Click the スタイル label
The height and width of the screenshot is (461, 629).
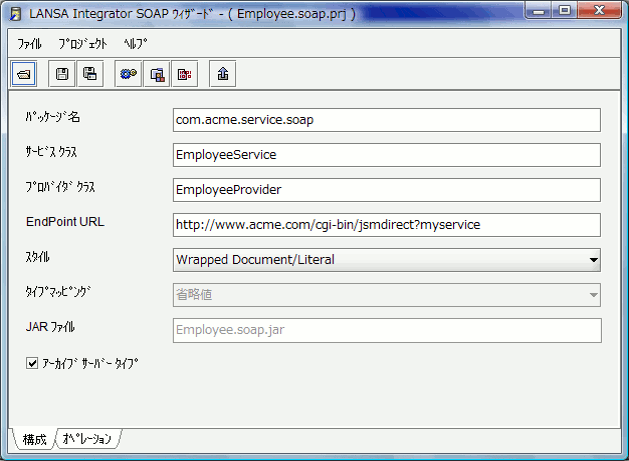point(38,257)
